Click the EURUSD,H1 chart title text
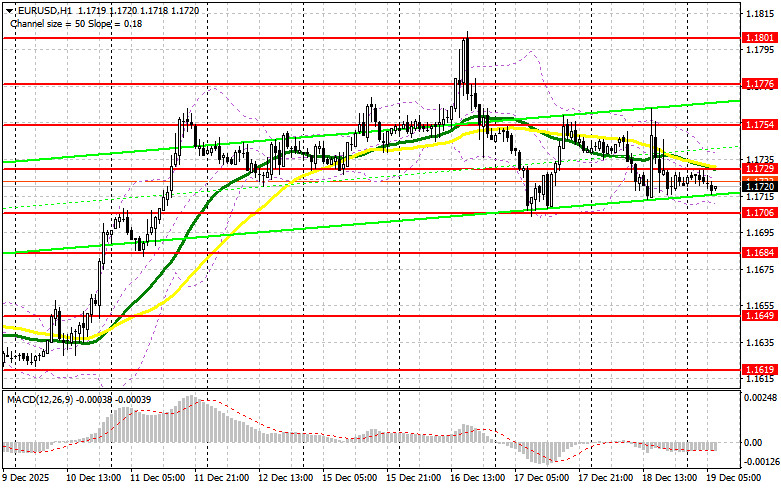 (x=40, y=10)
